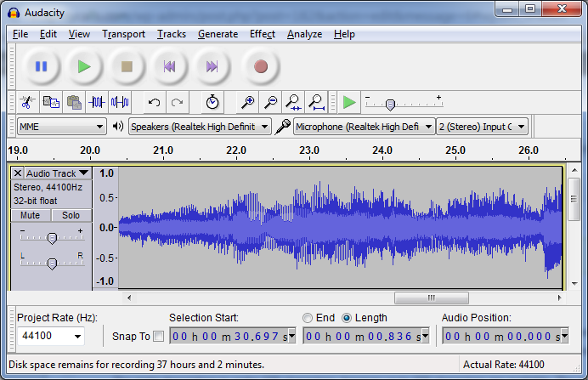This screenshot has width=588, height=380.
Task: Open the Effect menu
Action: (x=262, y=34)
